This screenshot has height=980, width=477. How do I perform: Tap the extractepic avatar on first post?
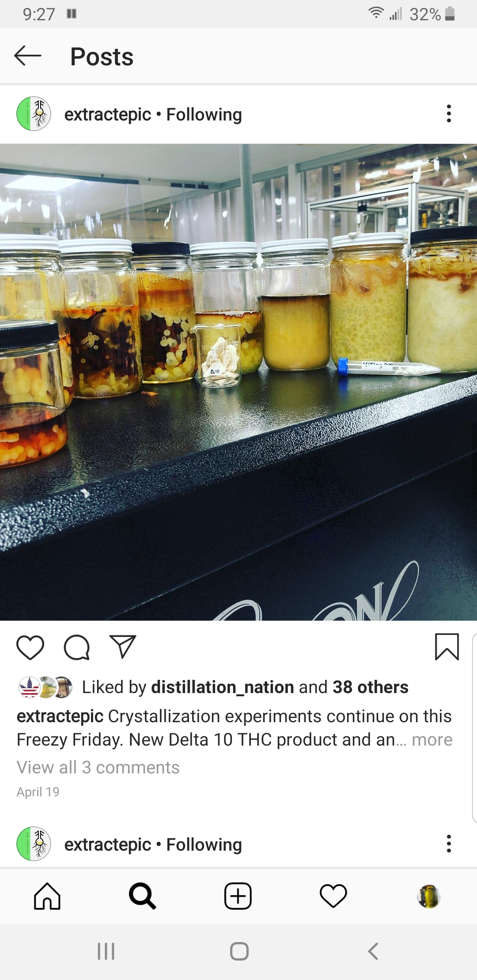(x=34, y=114)
